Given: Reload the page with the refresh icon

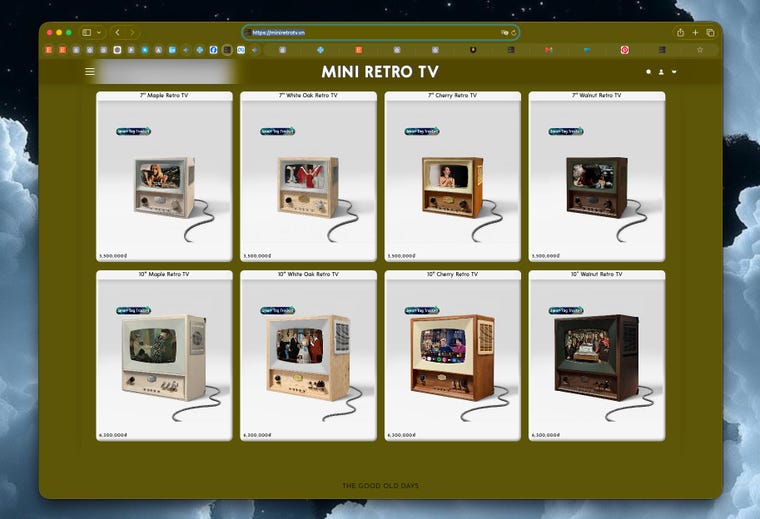Looking at the screenshot, I should [514, 32].
